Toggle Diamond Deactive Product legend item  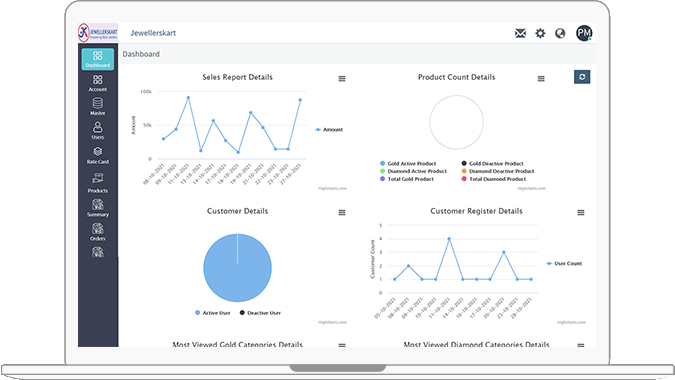[x=498, y=171]
